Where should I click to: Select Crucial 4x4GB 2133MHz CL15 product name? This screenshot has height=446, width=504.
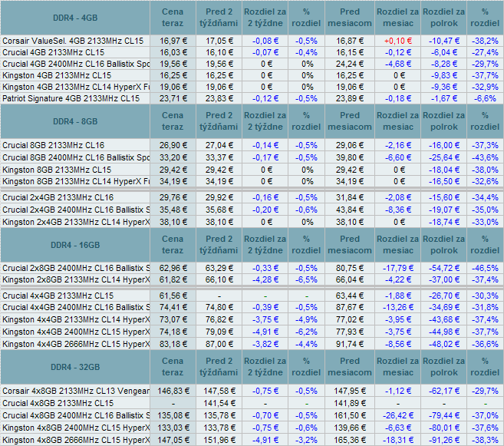pos(58,296)
